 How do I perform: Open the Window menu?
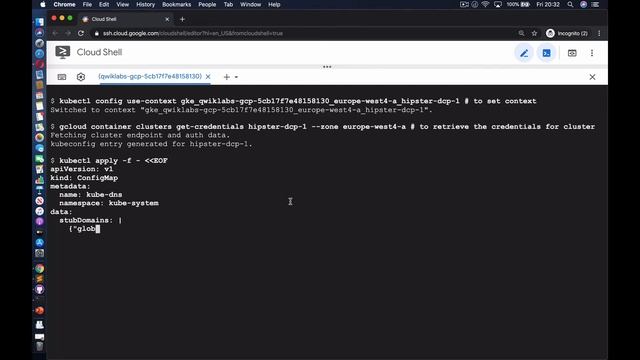pos(250,4)
